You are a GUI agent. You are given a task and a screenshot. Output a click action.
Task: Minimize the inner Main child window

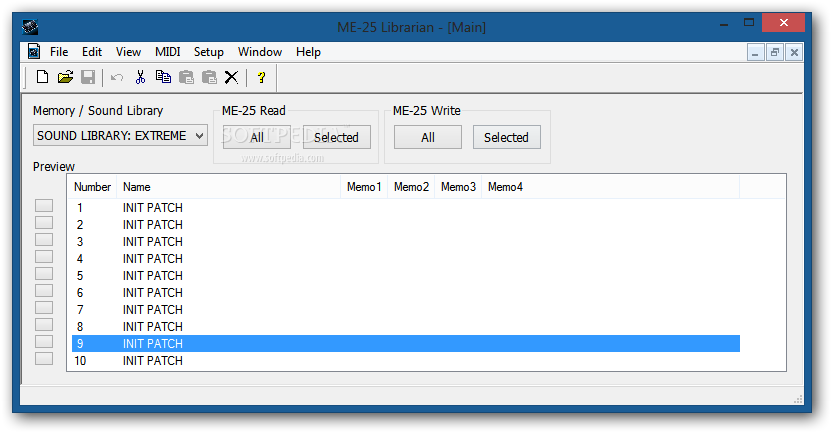756,52
